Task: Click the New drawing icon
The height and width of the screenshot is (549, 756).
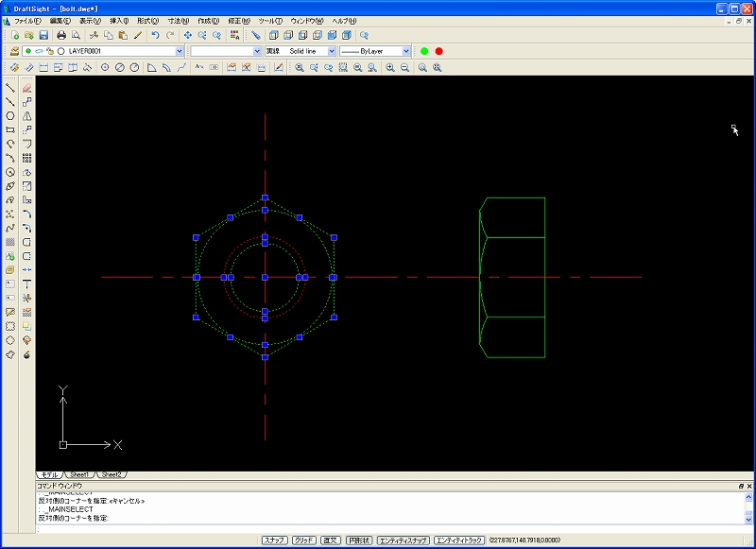Action: pos(15,35)
